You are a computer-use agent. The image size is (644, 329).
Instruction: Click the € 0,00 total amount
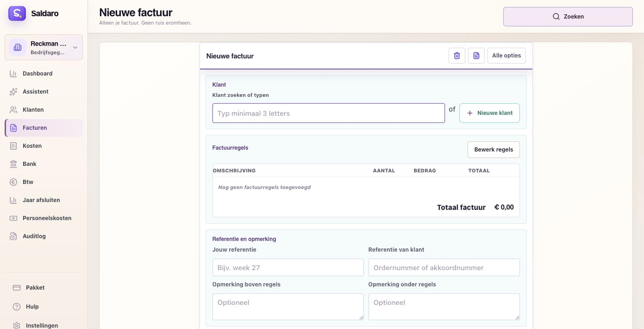tap(504, 207)
